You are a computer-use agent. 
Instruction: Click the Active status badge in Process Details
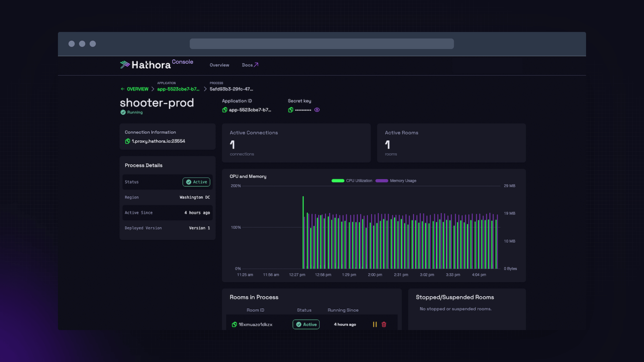coord(196,182)
